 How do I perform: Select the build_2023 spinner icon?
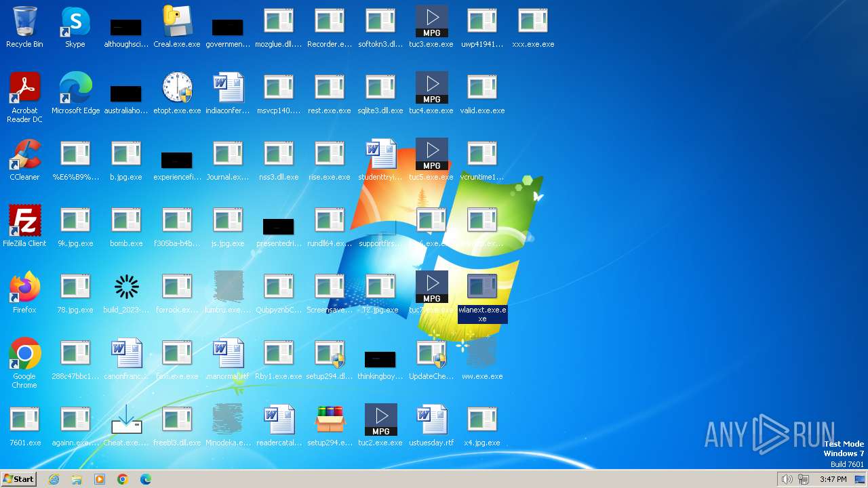pos(126,287)
